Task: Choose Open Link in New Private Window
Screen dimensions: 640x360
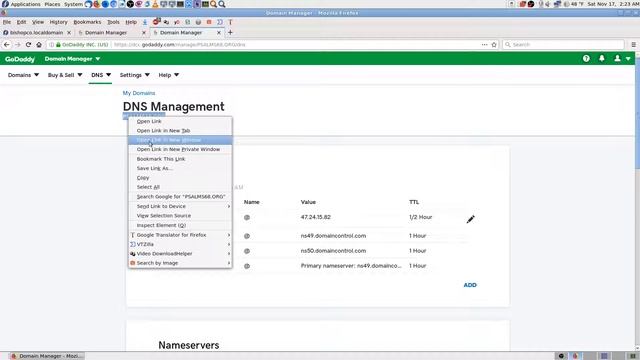Action: pos(180,149)
